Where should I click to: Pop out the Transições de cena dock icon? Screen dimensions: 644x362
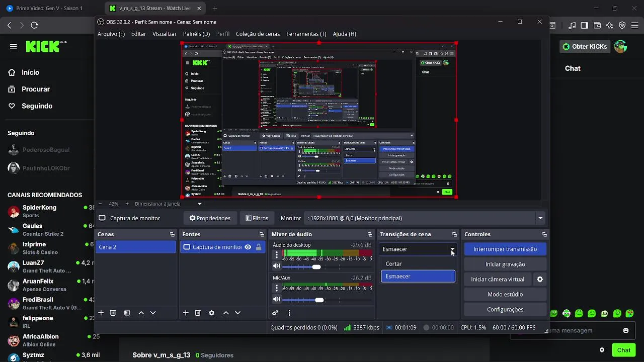point(454,234)
